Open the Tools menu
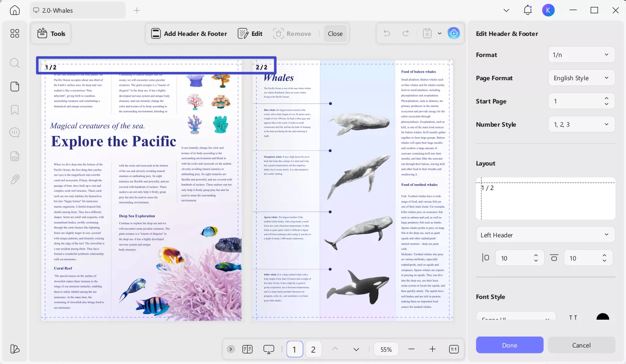Screen dimensions: 626x364 coord(51,34)
